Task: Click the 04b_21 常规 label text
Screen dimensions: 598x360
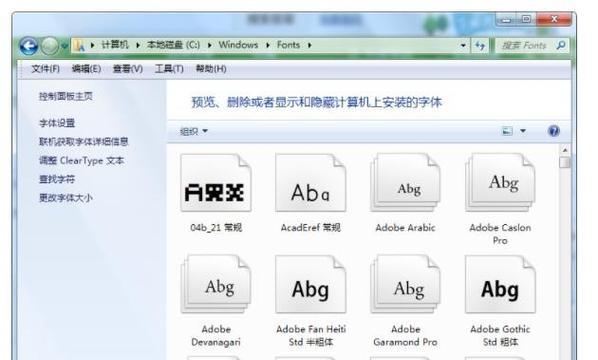Action: click(x=216, y=228)
